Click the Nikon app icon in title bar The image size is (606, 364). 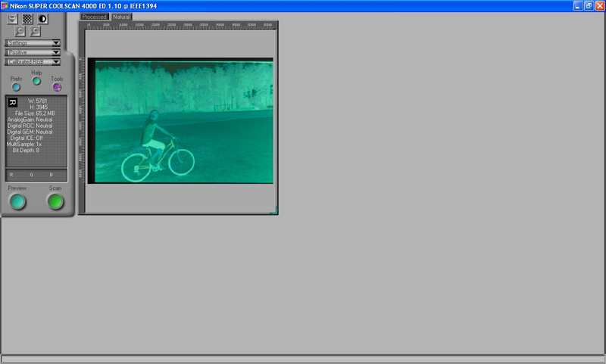pyautogui.click(x=5, y=6)
